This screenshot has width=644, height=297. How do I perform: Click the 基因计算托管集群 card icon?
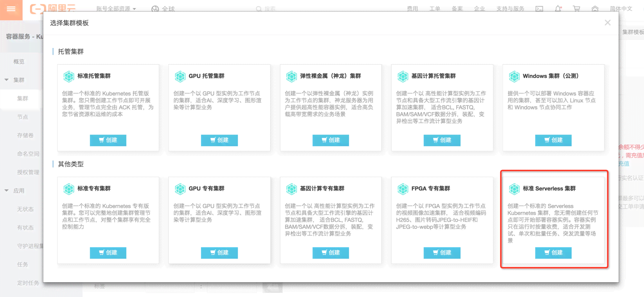(403, 76)
